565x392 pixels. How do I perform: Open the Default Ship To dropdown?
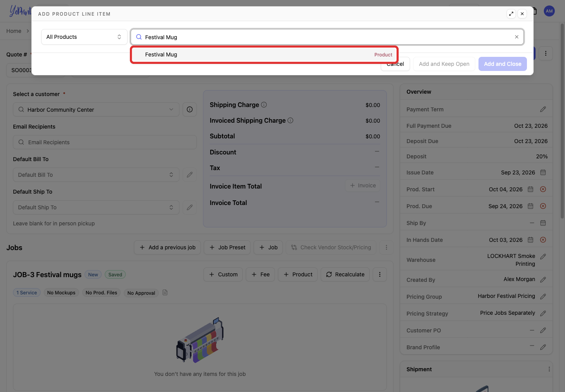pyautogui.click(x=96, y=207)
